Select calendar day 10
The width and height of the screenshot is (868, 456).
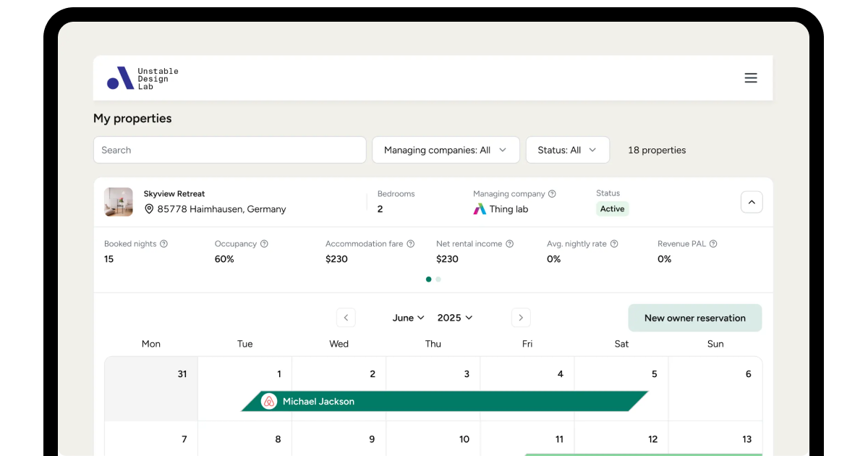pyautogui.click(x=433, y=439)
